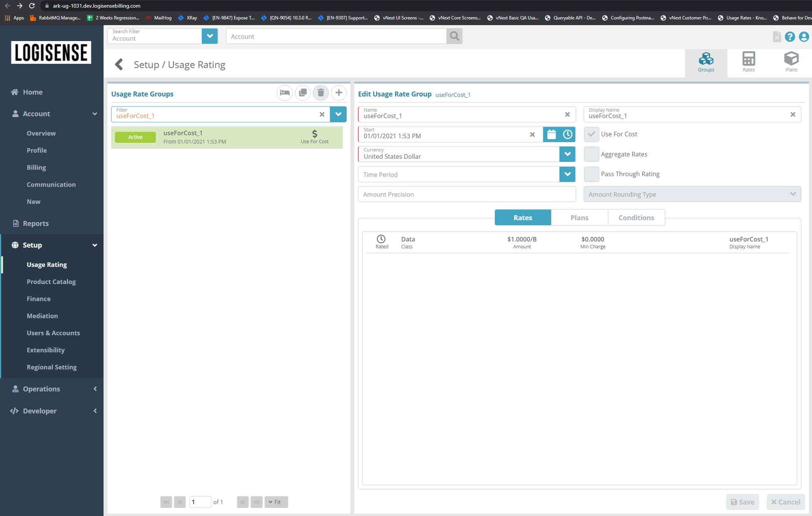Open Product Catalog in the sidebar

(x=51, y=281)
